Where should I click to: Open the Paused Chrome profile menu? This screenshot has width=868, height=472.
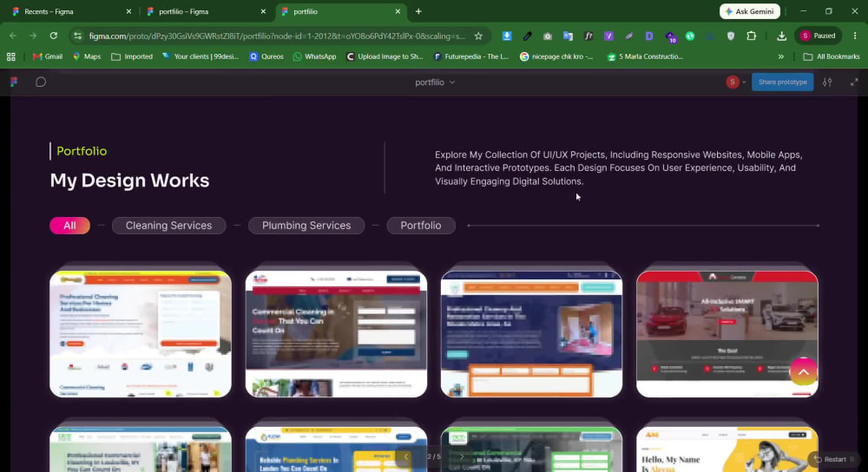[819, 36]
